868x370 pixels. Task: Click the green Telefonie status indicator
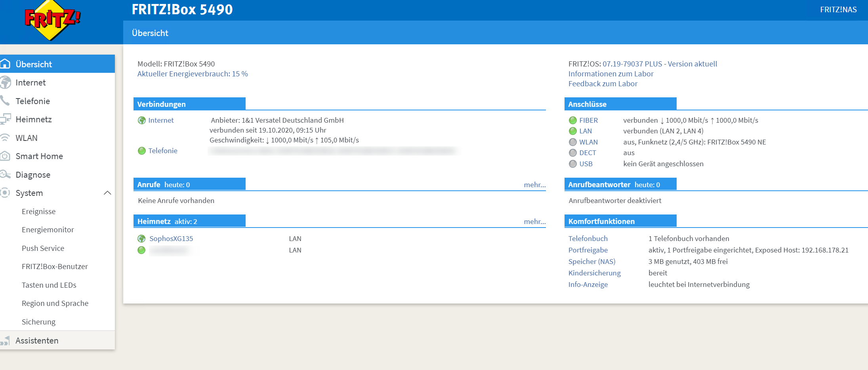tap(141, 151)
